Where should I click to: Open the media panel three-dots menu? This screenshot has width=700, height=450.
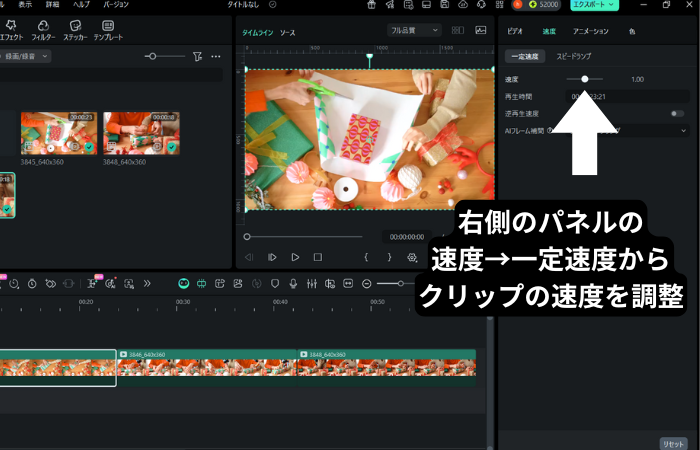216,56
